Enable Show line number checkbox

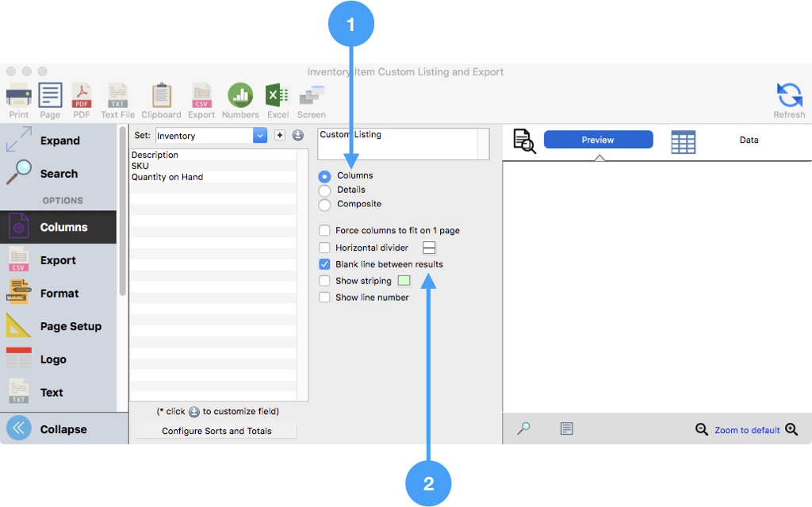click(324, 298)
